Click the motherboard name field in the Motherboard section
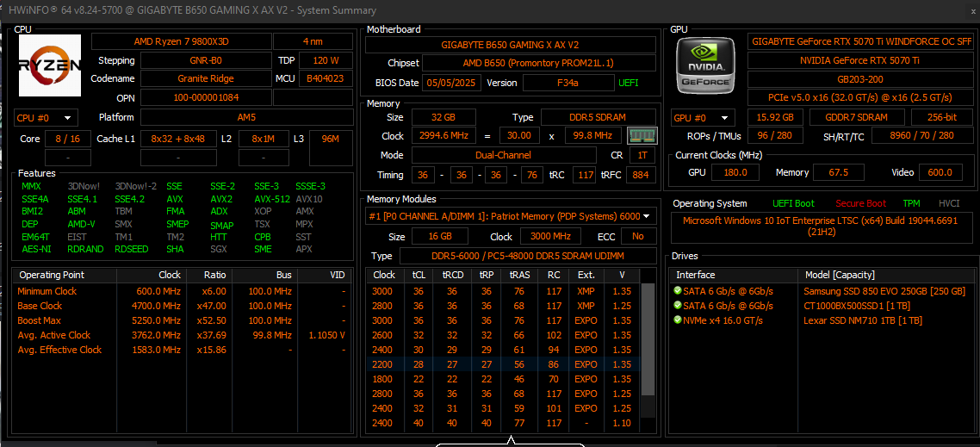 (511, 45)
